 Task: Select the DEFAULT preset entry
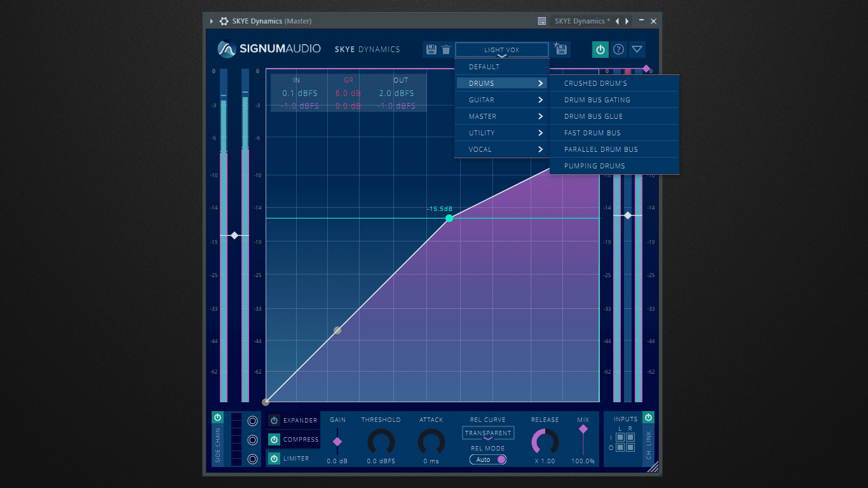pyautogui.click(x=502, y=67)
